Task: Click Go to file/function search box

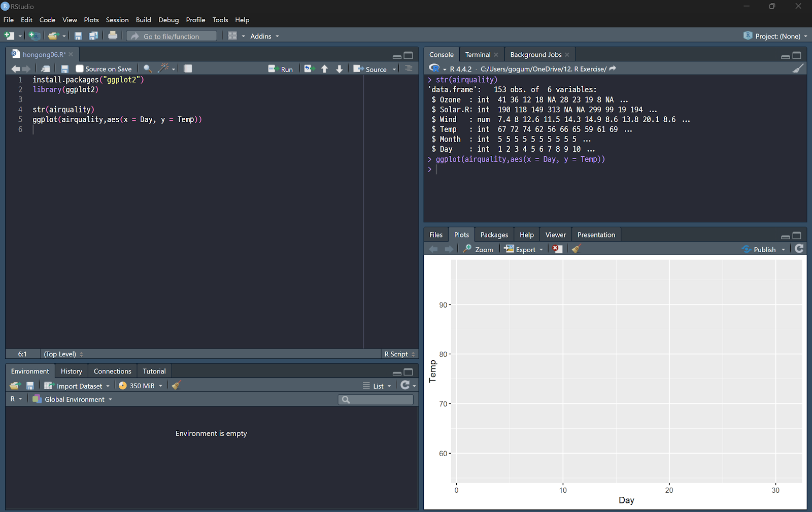Action: [172, 36]
